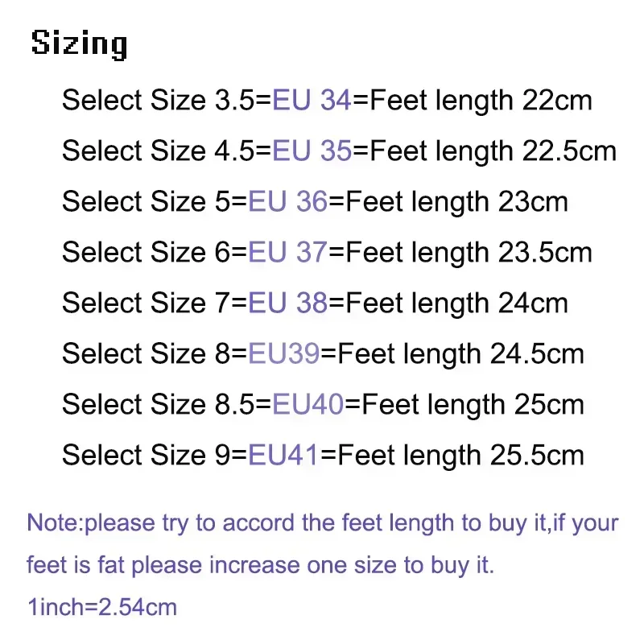This screenshot has width=644, height=644.
Task: Click the Note line about feet length
Action: [322, 523]
